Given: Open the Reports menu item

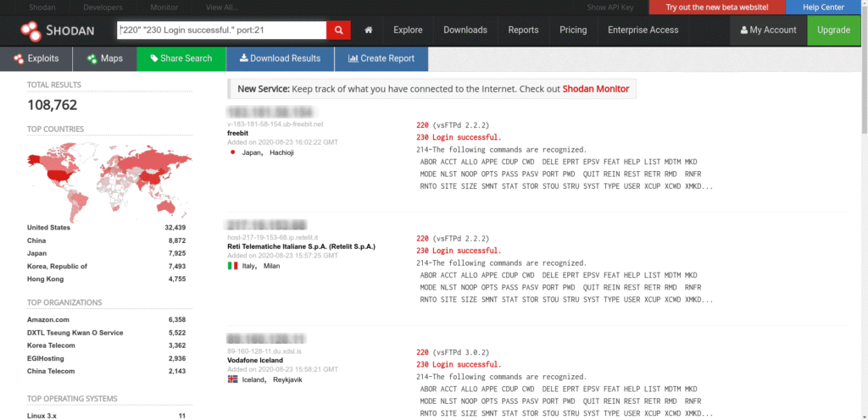Looking at the screenshot, I should (523, 30).
